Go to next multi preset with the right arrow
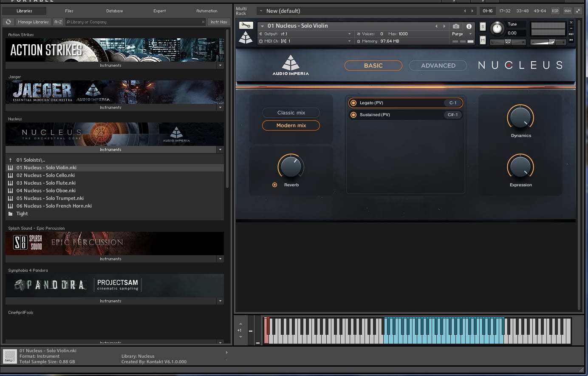 click(472, 11)
